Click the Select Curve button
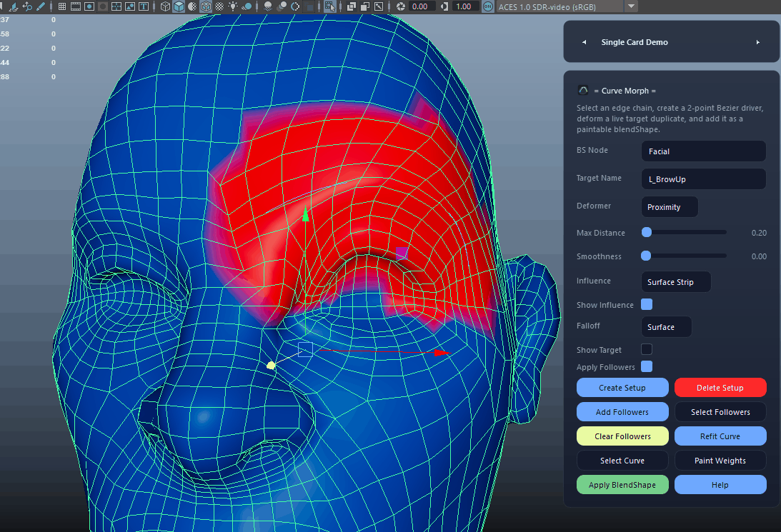 pos(622,461)
